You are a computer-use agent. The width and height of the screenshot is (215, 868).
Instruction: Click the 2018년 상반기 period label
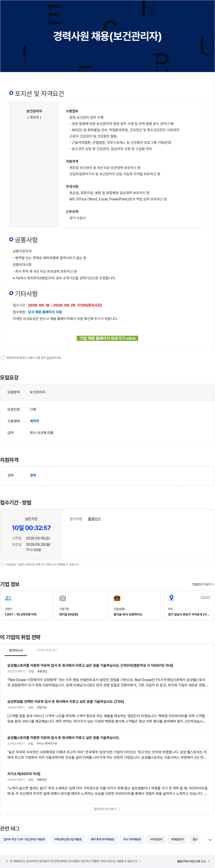tap(16, 779)
